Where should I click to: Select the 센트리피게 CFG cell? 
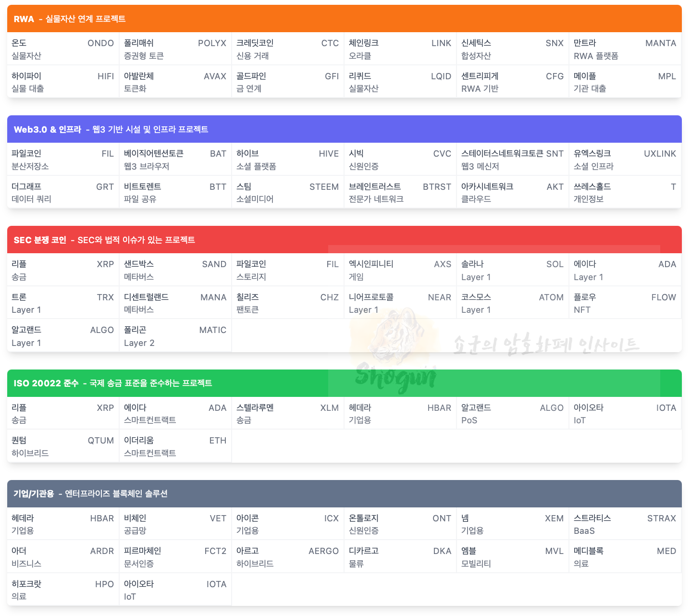513,82
